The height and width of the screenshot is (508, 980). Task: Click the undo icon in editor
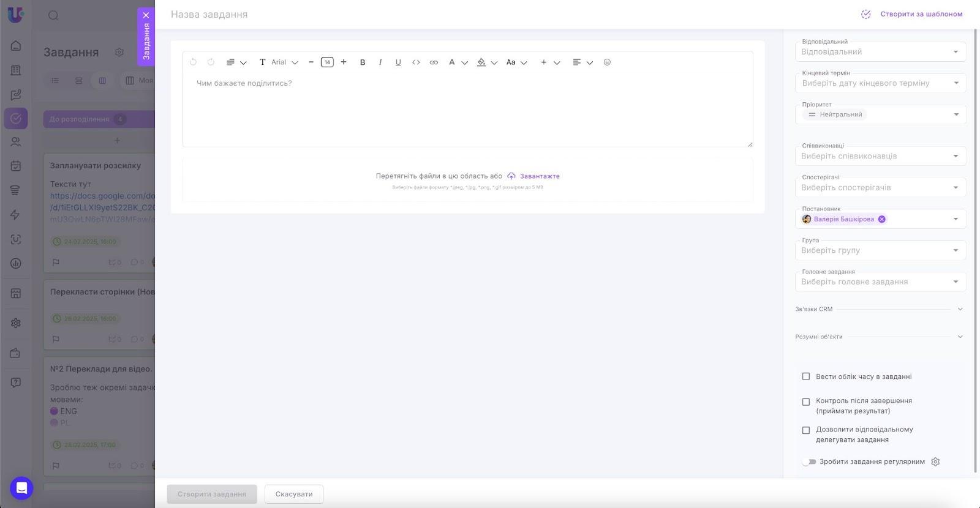193,62
